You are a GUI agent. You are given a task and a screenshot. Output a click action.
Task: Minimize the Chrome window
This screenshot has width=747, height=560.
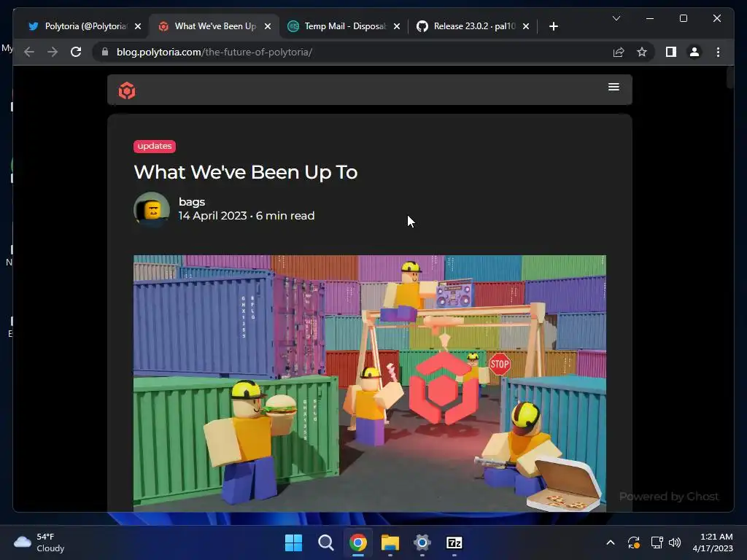click(x=650, y=18)
